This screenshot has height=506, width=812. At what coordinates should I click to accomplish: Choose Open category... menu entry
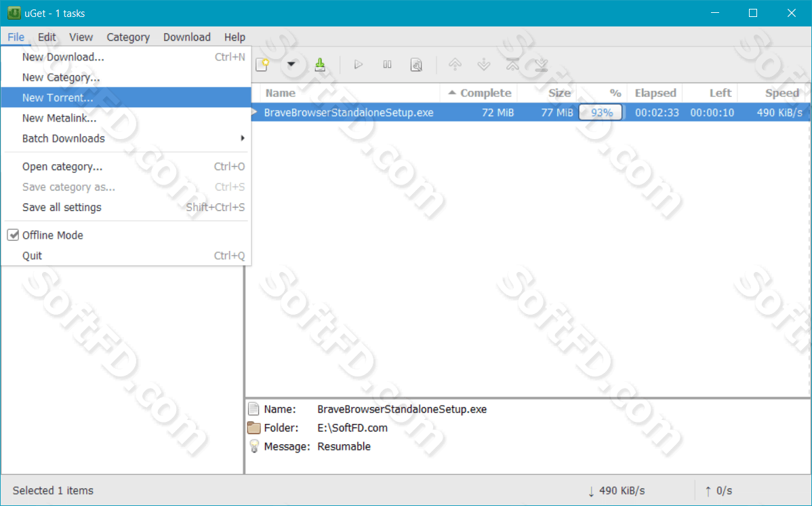point(126,166)
